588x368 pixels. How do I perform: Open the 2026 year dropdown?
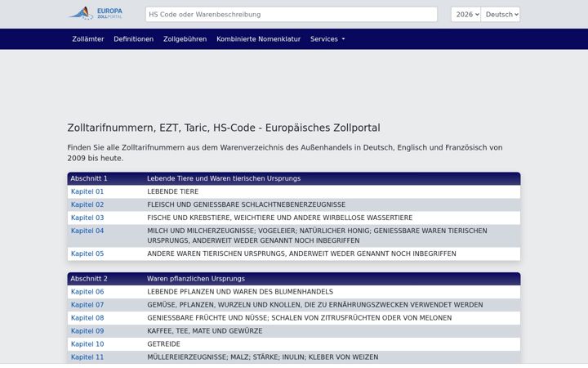(x=465, y=14)
